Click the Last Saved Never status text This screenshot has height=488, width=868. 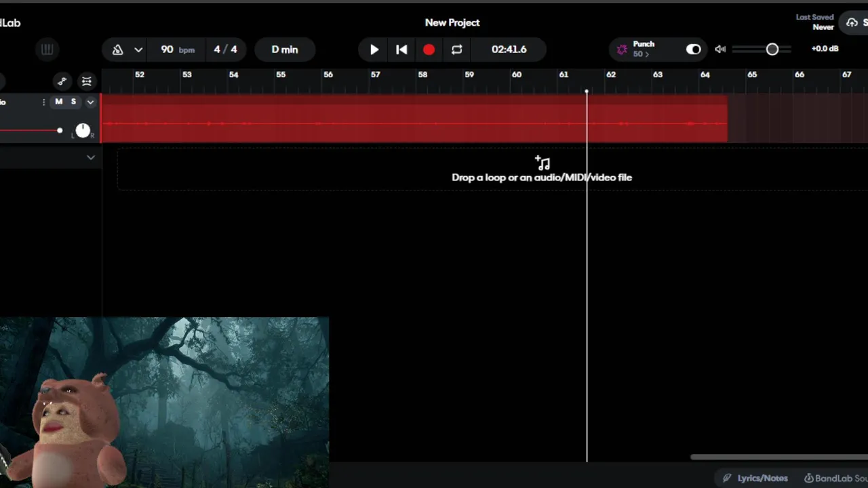pyautogui.click(x=814, y=22)
